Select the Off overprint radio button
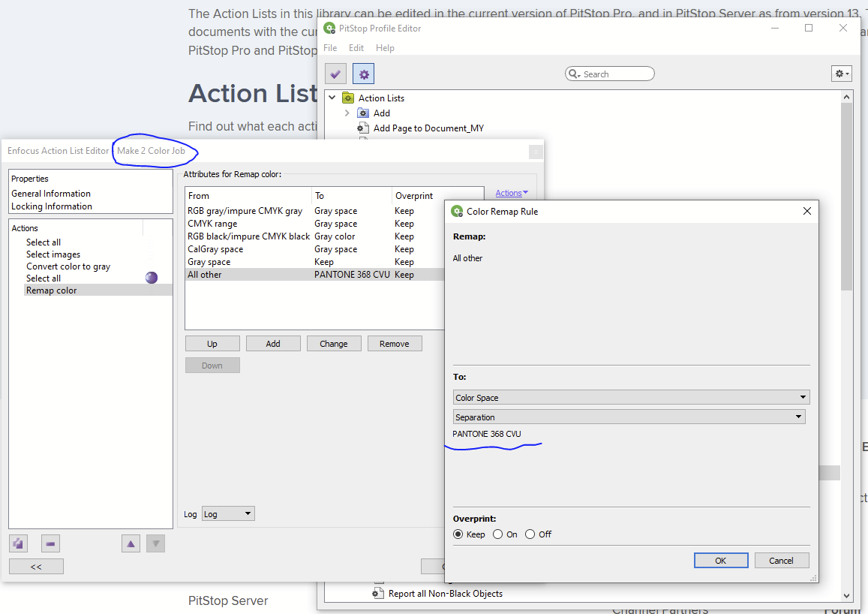The width and height of the screenshot is (868, 614). coord(530,534)
